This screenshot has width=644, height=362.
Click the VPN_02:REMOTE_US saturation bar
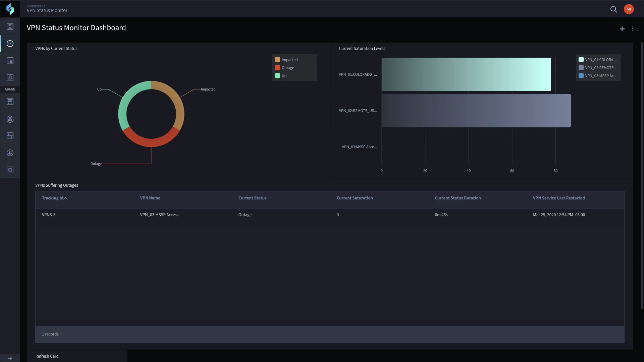476,111
